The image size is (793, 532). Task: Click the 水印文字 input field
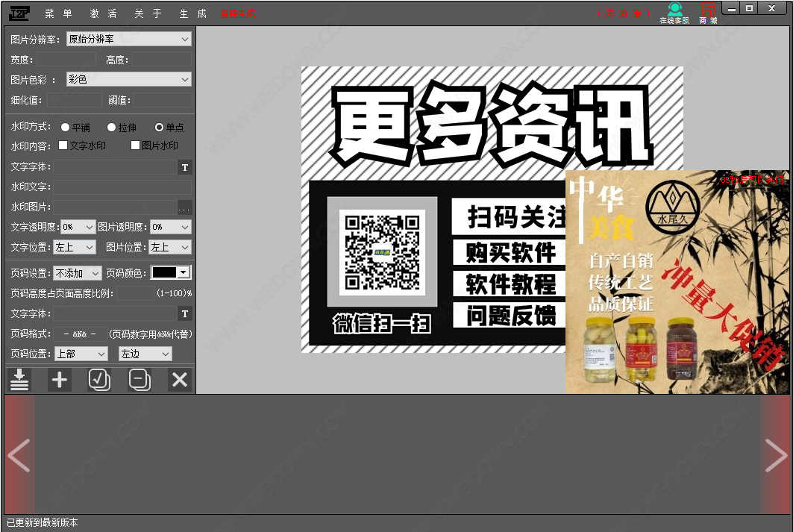pos(122,187)
